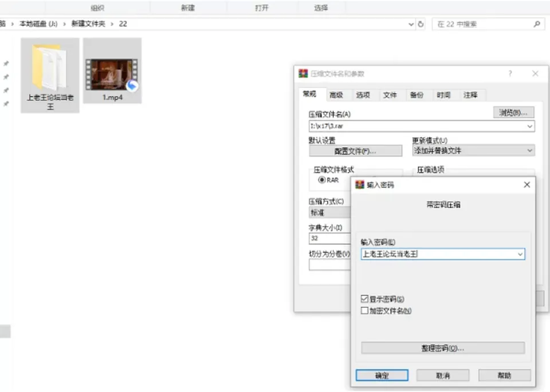Screen dimensions: 550x392
Task: Close the 压缩文件名和参数 dialog
Action: click(x=535, y=74)
